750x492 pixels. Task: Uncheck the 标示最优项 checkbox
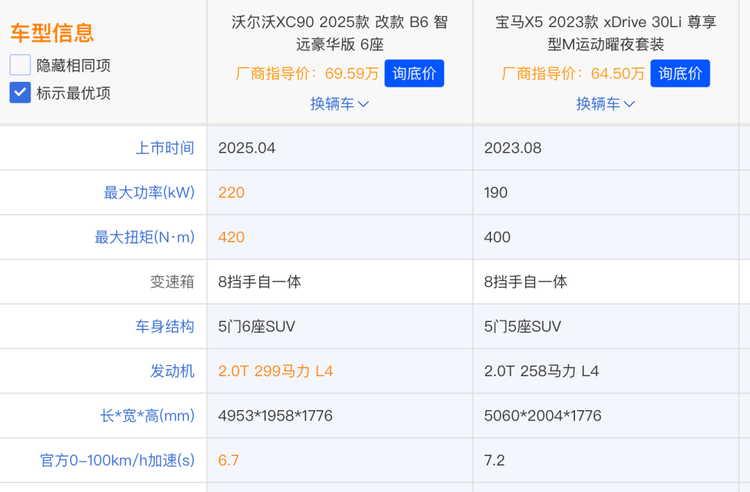pyautogui.click(x=20, y=93)
